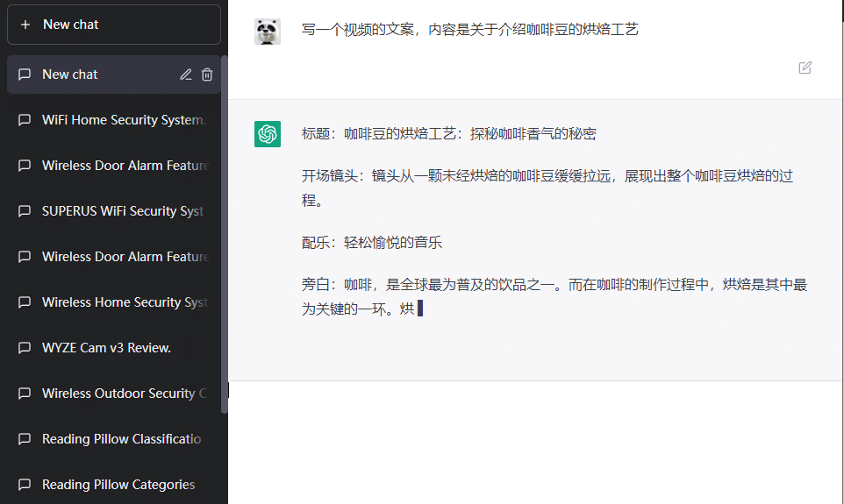844x504 pixels.
Task: Open the WiFi Home Security System chat
Action: [113, 120]
